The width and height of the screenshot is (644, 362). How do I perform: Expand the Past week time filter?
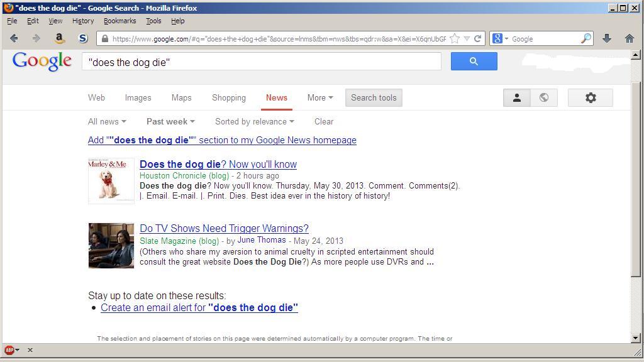170,121
